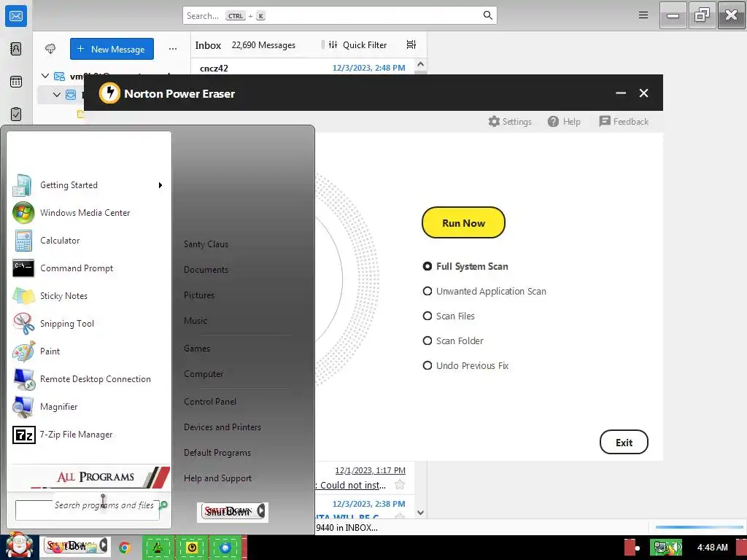
Task: Open the Mail space icon in Thunderbird
Action: 16,16
